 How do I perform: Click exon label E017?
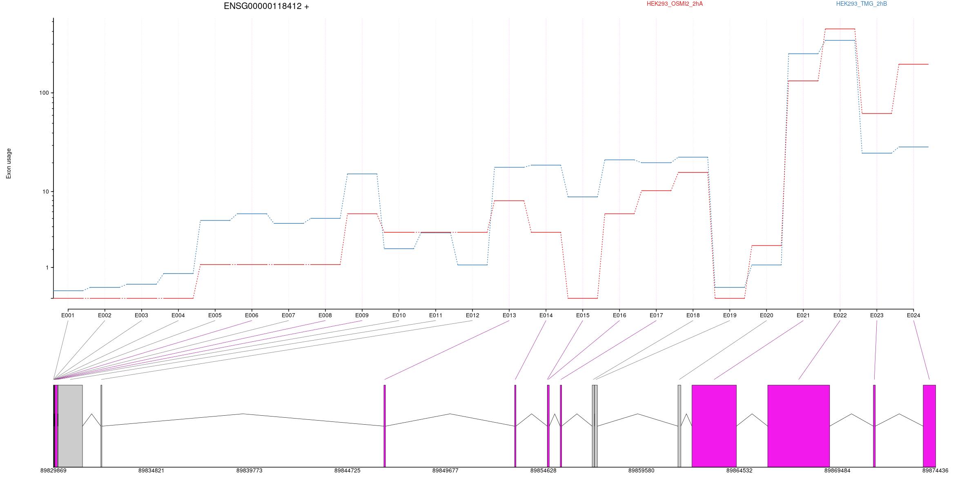pos(656,315)
